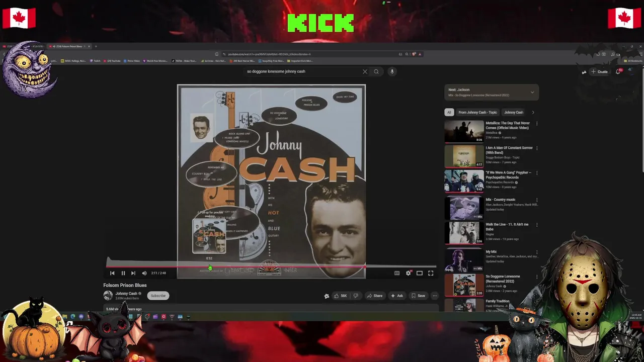This screenshot has width=644, height=362.
Task: Open the player settings gear
Action: click(x=408, y=273)
